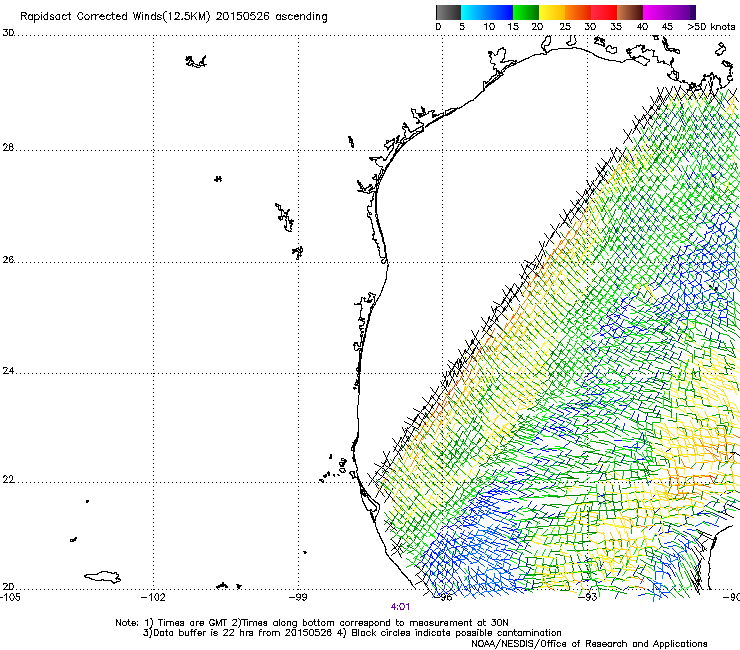Screen dimensions: 740x650
Task: Click the '35' label under the color bar
Action: [x=616, y=27]
